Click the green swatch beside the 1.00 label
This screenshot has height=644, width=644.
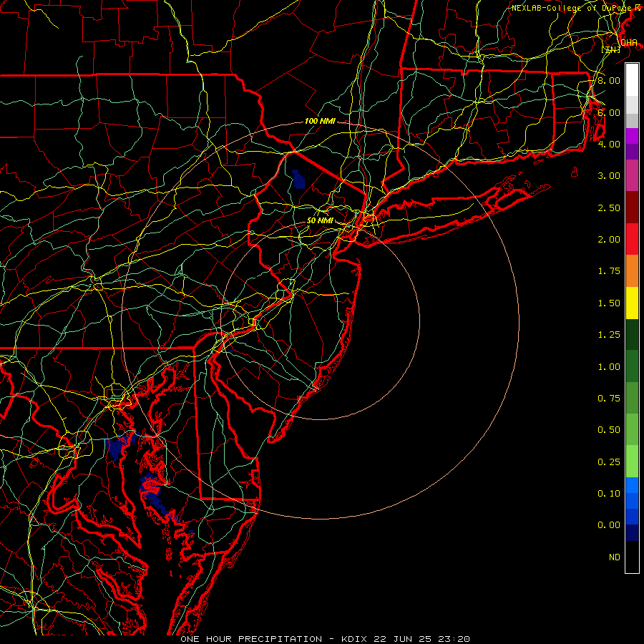point(632,366)
